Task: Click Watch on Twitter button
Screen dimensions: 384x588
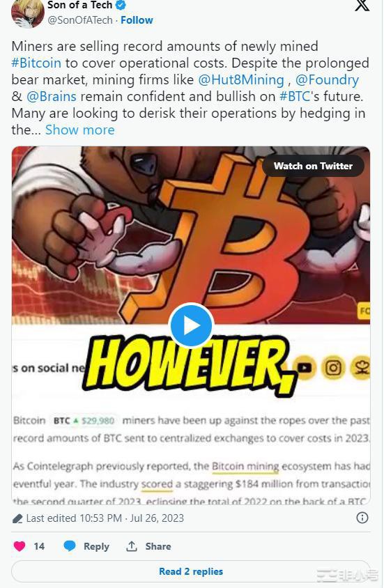Action: [313, 166]
